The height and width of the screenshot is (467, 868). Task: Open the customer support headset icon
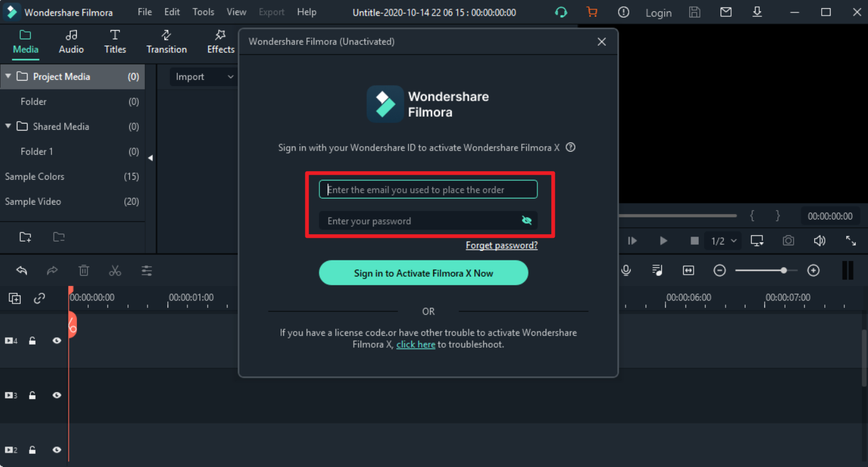pyautogui.click(x=561, y=12)
